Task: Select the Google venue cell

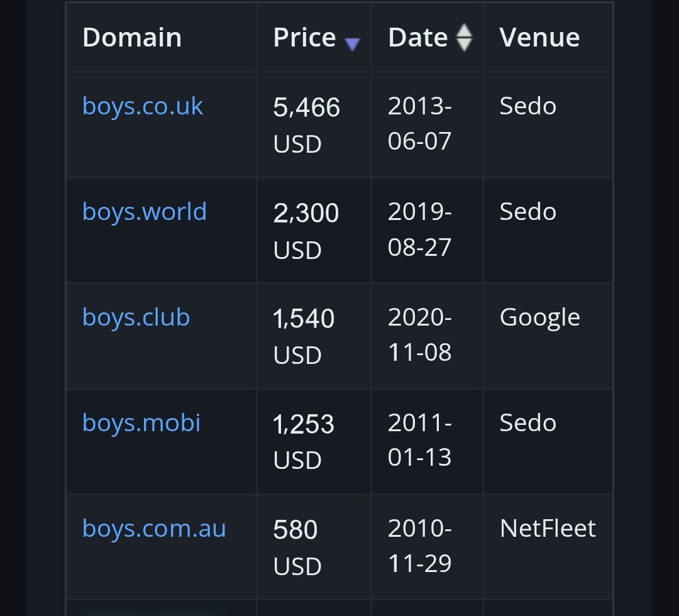Action: [548, 336]
